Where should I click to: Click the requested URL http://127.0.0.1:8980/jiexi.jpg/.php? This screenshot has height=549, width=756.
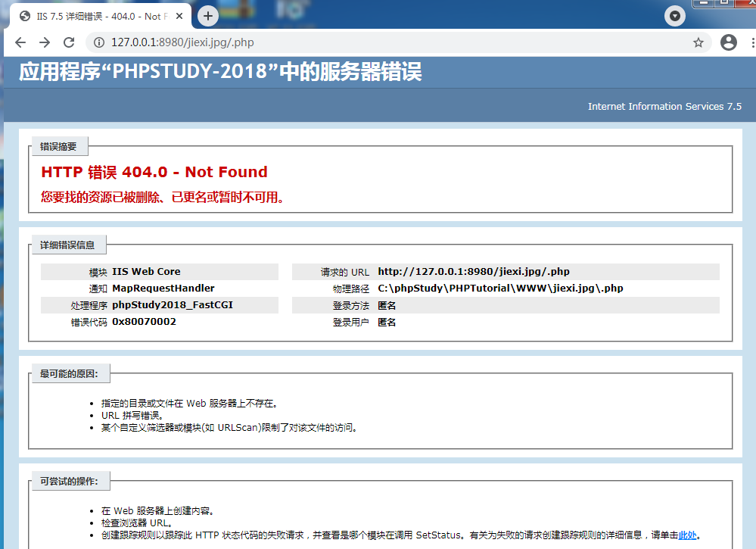point(474,272)
